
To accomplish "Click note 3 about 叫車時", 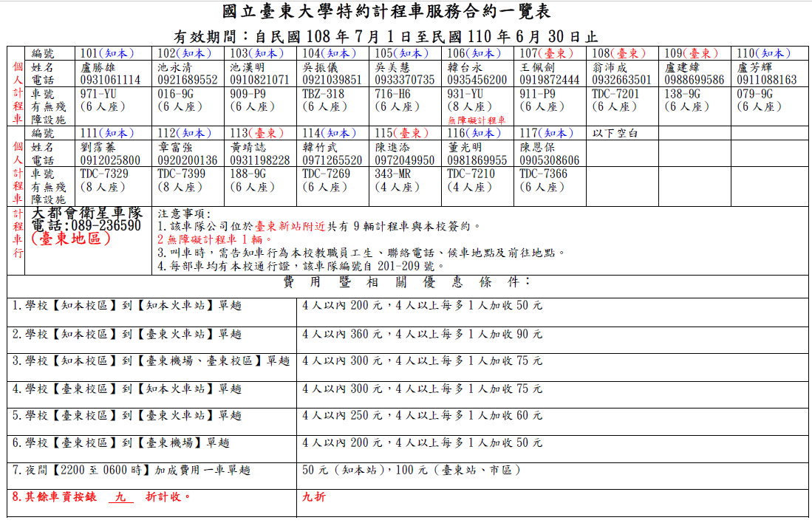I will 361,253.
